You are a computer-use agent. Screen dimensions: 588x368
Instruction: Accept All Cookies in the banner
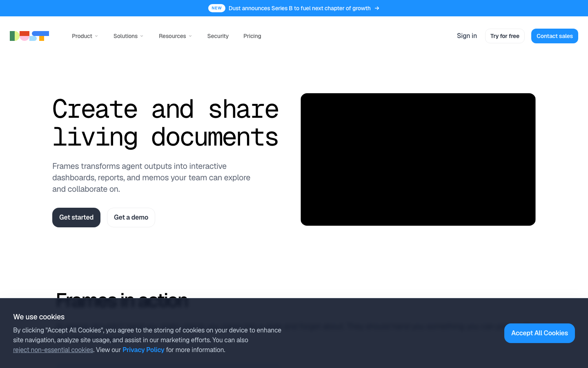pyautogui.click(x=539, y=333)
